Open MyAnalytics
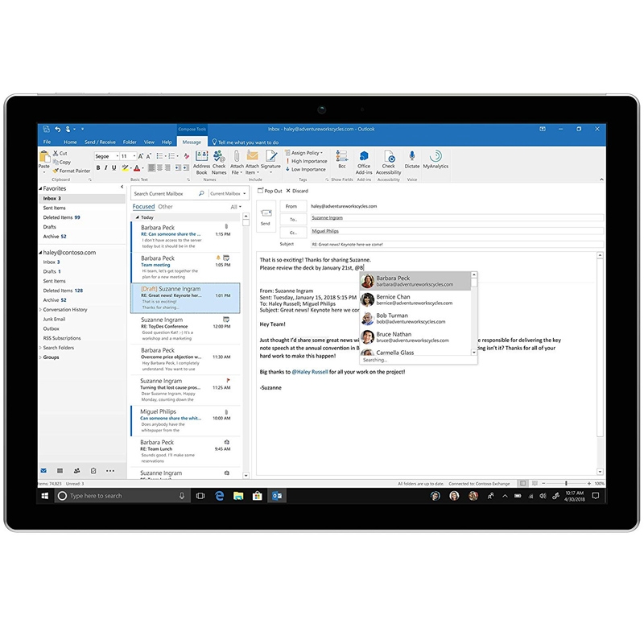 click(435, 161)
